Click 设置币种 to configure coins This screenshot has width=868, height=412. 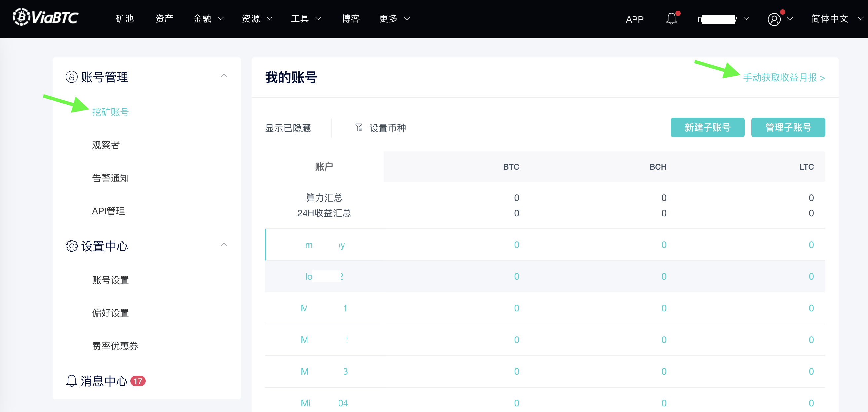coord(387,128)
